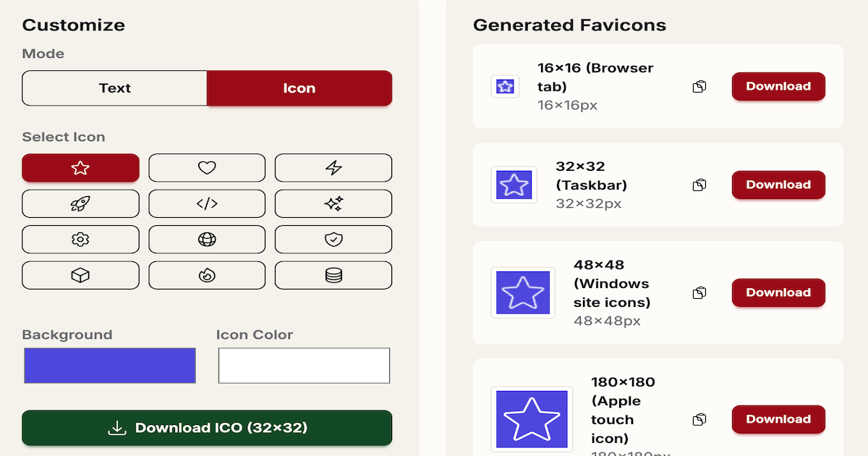Switch to Text mode
The image size is (868, 456).
tap(114, 88)
